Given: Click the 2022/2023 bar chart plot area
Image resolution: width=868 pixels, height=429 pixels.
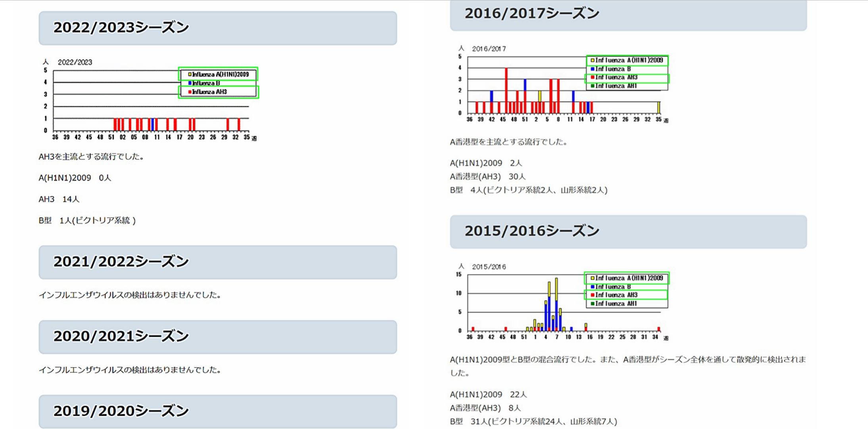Looking at the screenshot, I should (151, 101).
